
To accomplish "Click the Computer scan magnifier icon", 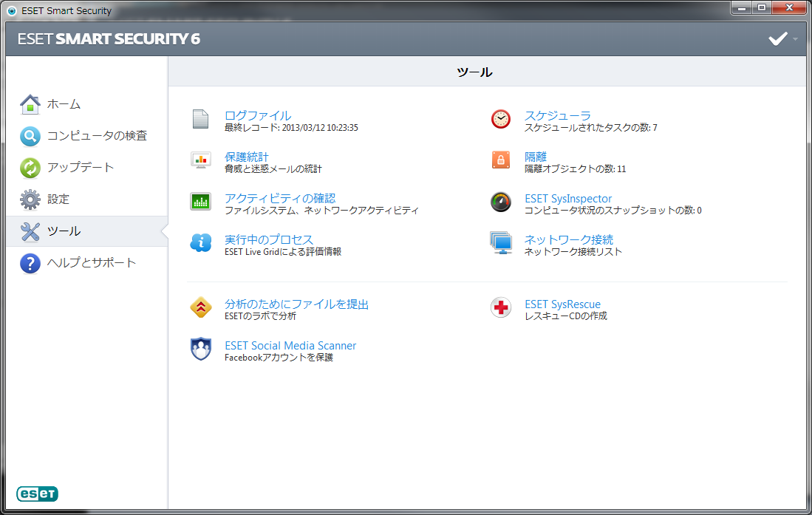I will (x=30, y=136).
